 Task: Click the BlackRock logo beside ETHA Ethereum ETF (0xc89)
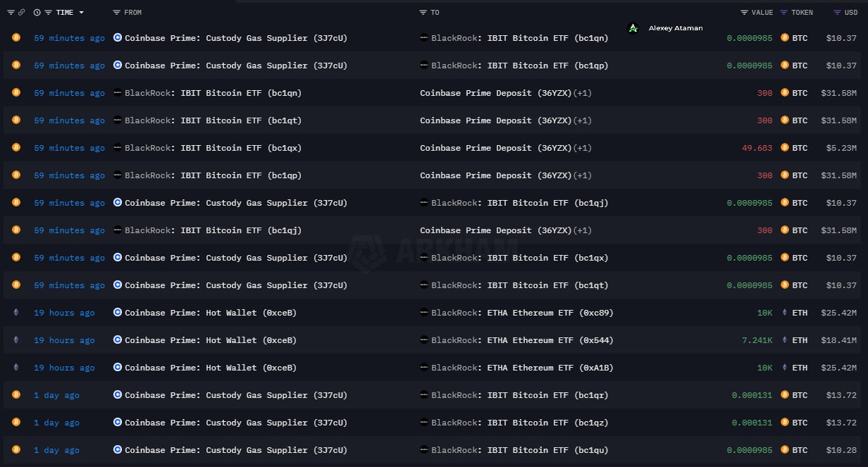pos(424,313)
